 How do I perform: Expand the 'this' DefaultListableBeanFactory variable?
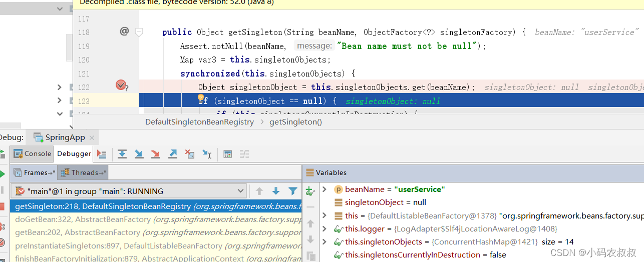point(325,215)
